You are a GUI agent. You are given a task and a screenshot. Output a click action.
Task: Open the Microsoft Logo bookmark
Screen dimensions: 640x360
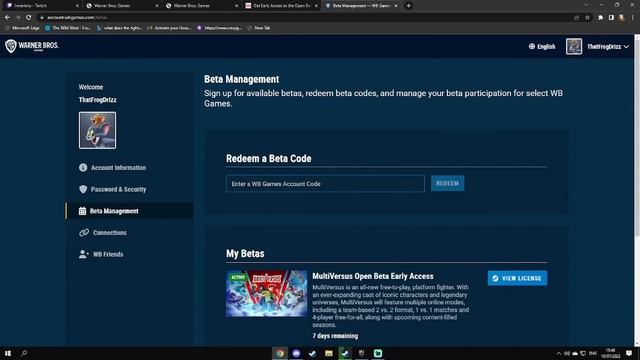tap(22, 28)
